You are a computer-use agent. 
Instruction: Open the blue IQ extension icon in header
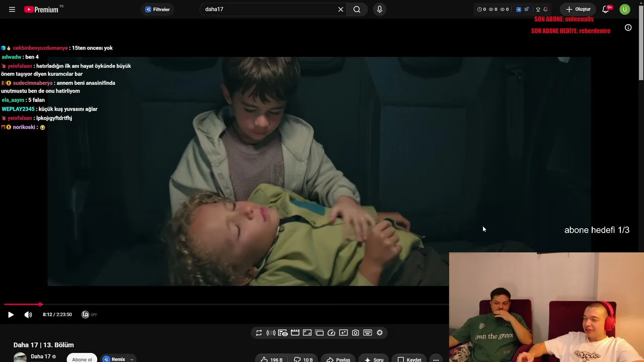pos(519,9)
